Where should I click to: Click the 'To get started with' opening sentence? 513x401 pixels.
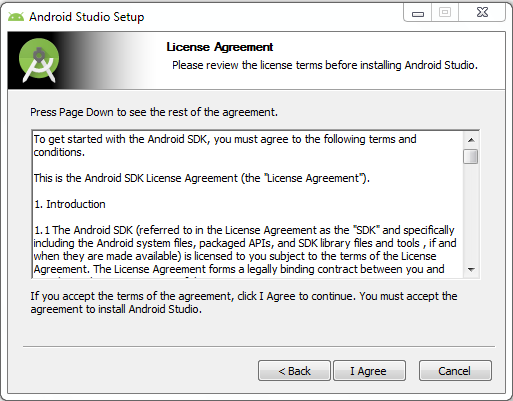click(225, 145)
